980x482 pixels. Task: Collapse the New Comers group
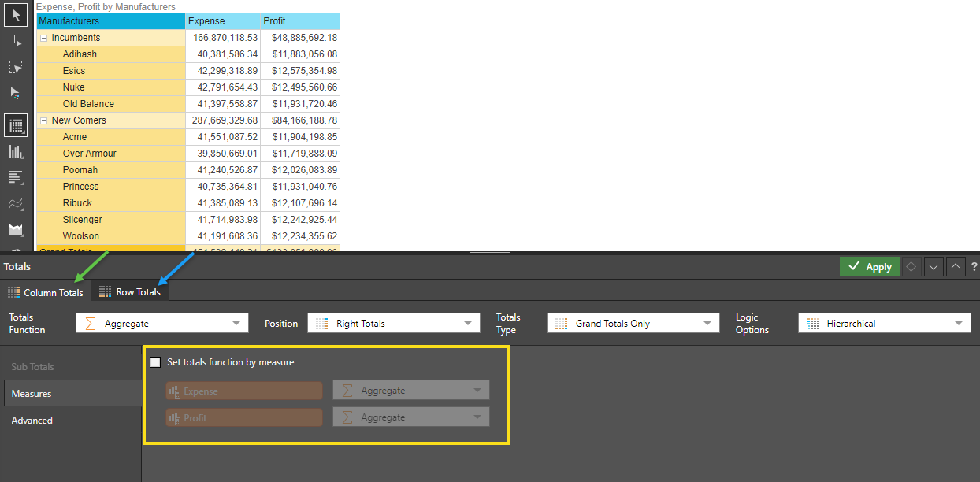click(x=43, y=120)
